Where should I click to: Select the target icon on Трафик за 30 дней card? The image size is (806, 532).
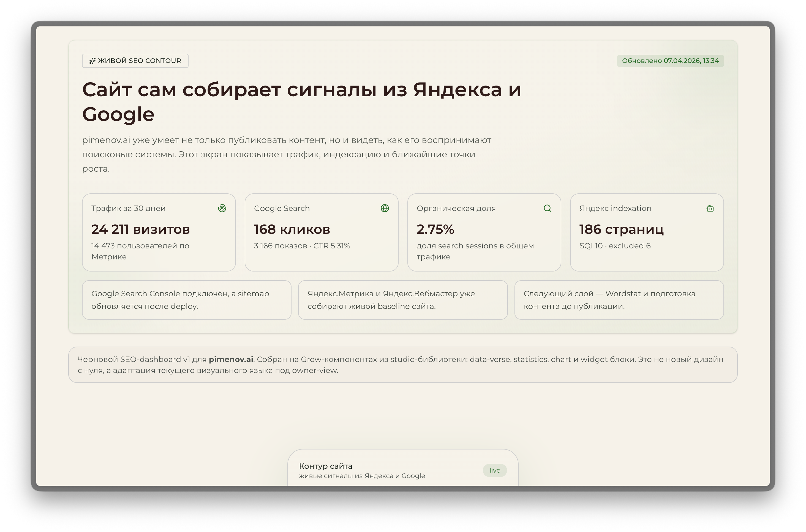[x=222, y=208]
